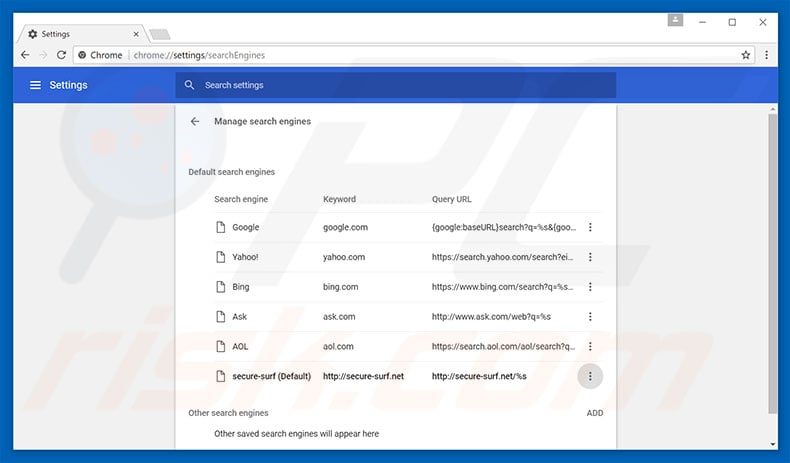Click the Keyword column header

point(339,199)
